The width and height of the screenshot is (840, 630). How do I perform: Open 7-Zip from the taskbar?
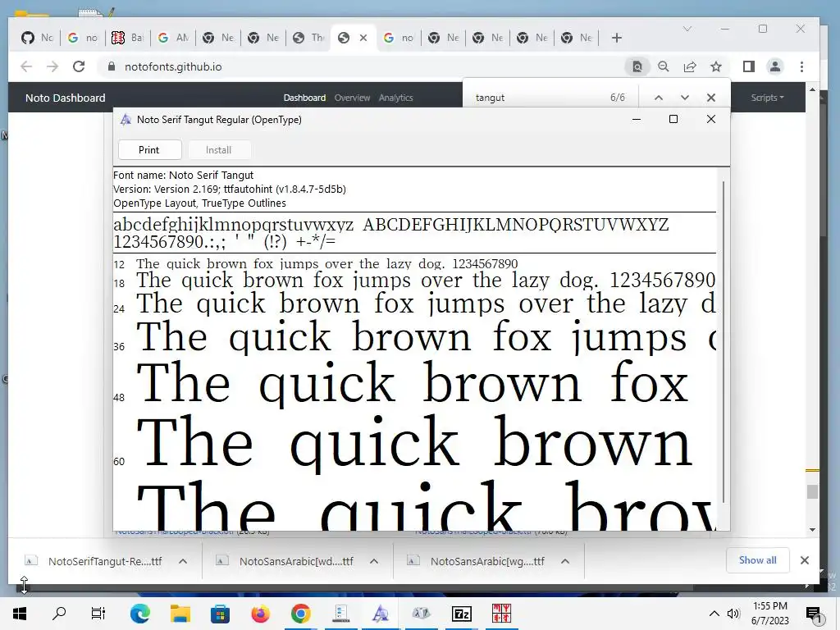point(461,614)
